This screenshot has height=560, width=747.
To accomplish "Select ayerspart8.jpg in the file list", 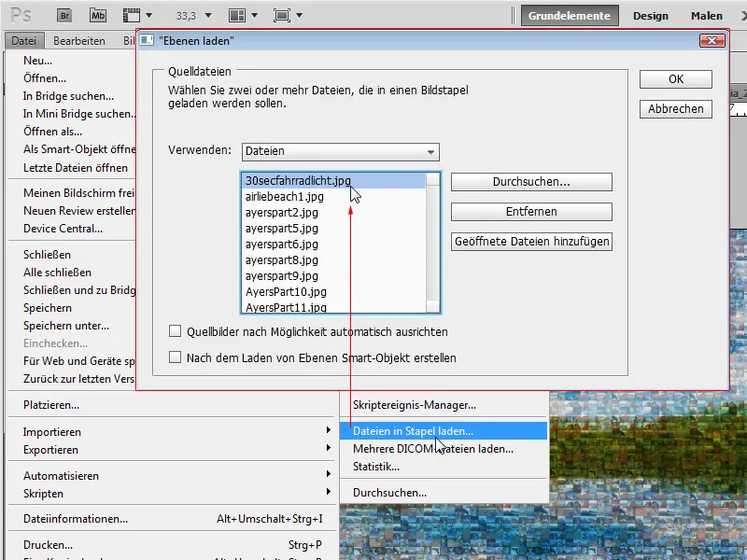I will pyautogui.click(x=333, y=260).
